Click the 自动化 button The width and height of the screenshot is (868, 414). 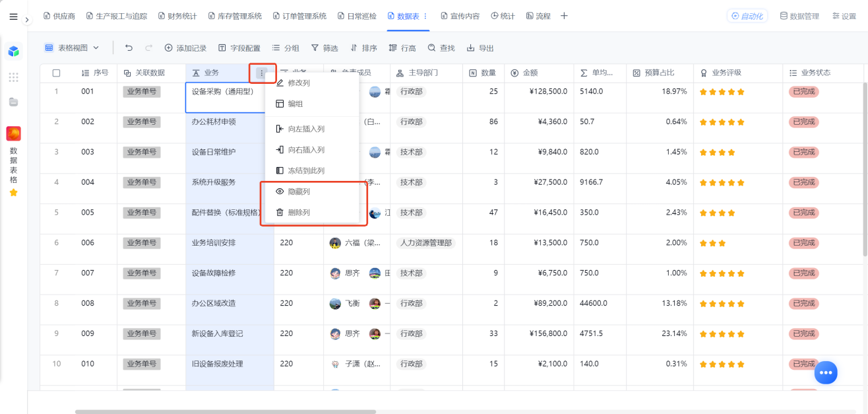click(x=747, y=16)
